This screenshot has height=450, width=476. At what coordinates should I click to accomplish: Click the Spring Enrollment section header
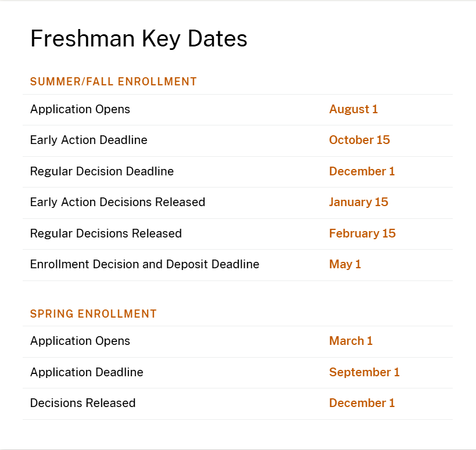tap(94, 314)
